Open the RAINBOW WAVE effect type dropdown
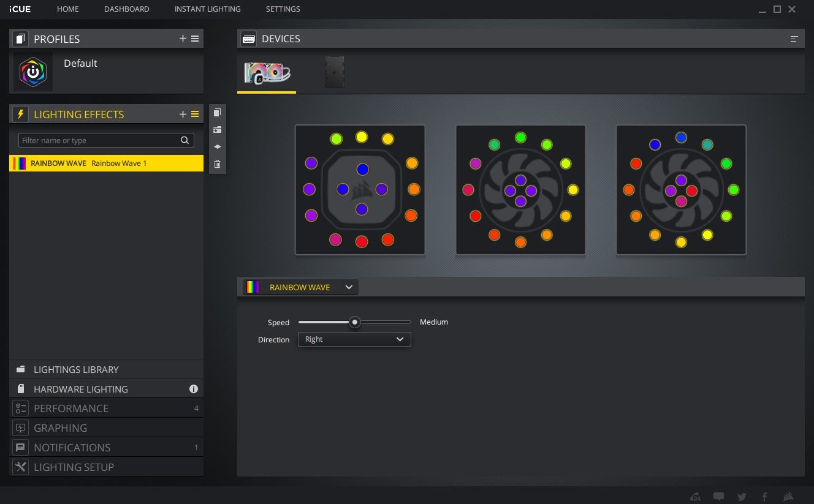The width and height of the screenshot is (814, 504). 300,287
